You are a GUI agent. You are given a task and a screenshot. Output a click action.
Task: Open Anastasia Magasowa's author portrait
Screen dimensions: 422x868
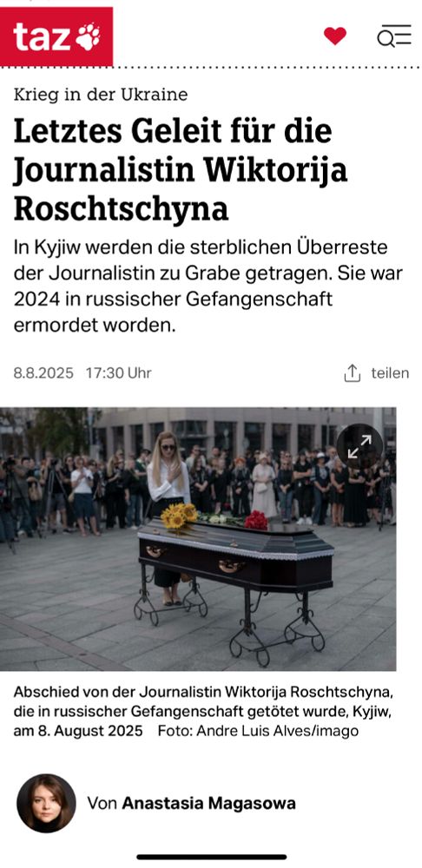pos(46,803)
